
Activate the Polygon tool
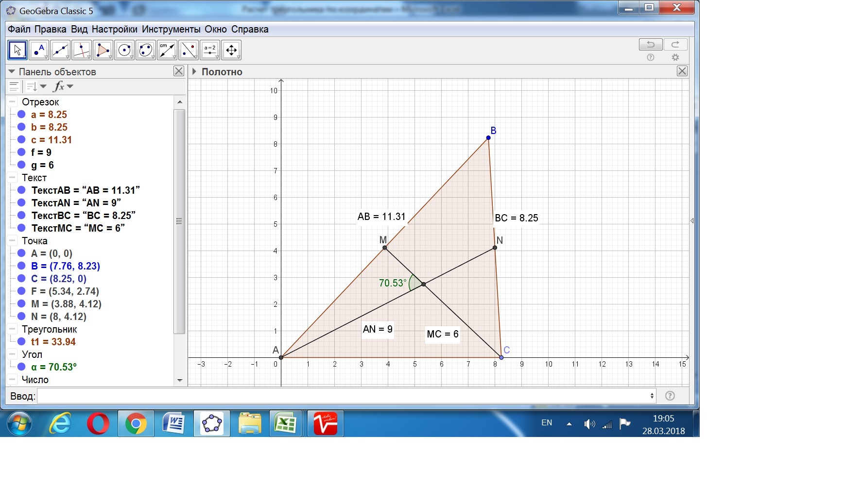coord(103,50)
